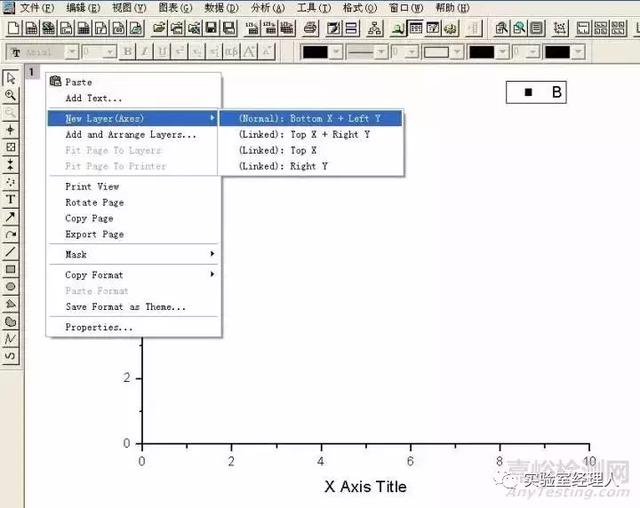The height and width of the screenshot is (508, 640).
Task: Select the Screen Reader crosshair tool
Action: pos(11,130)
